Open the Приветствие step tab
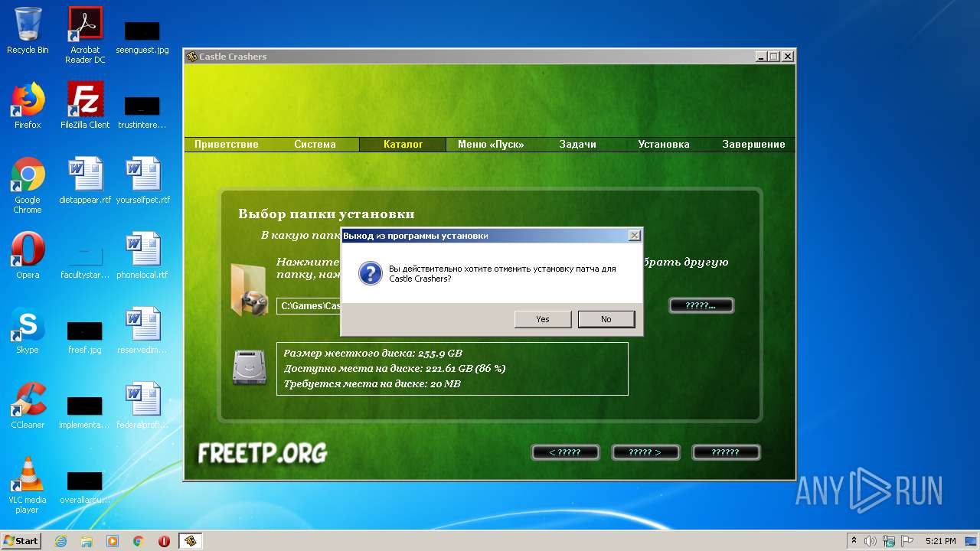 [x=227, y=145]
